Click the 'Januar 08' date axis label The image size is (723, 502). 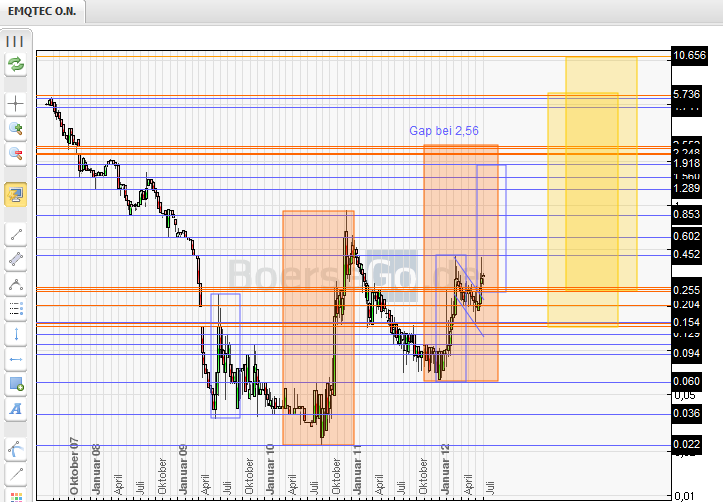[96, 469]
